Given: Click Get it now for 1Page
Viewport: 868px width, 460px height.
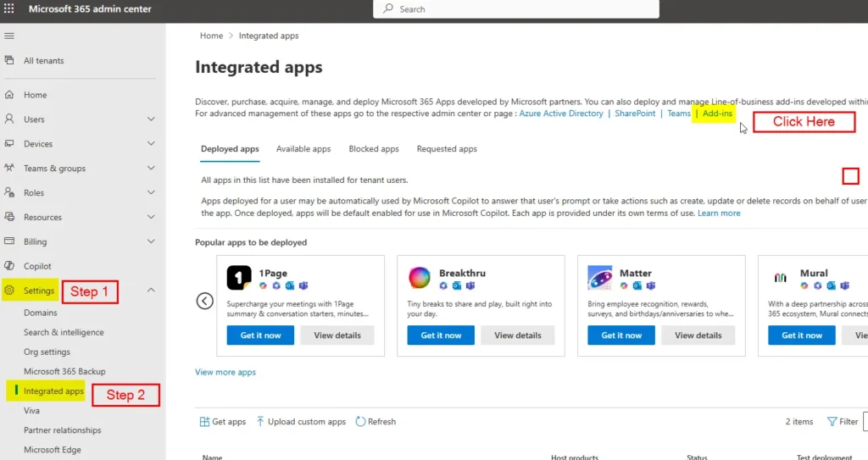Looking at the screenshot, I should [261, 335].
